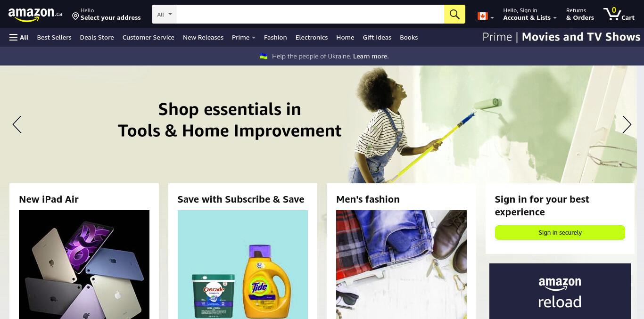
Task: Click the Ukraine flag icon
Action: (264, 56)
